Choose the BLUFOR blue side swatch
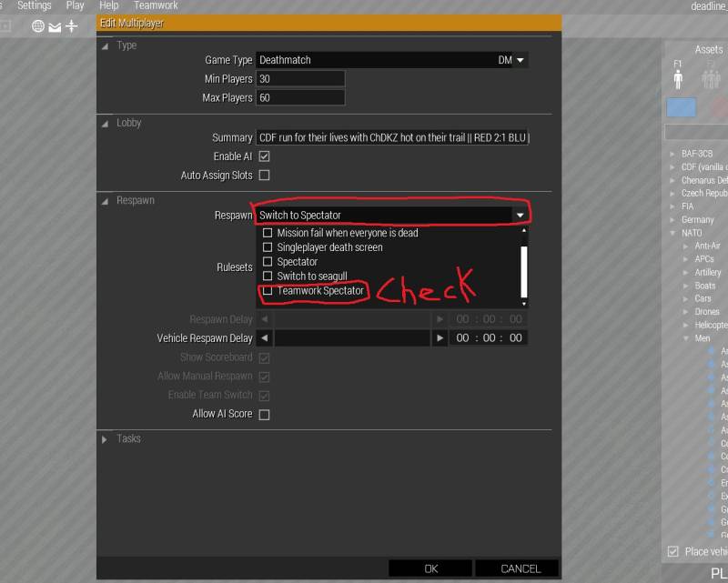The width and height of the screenshot is (728, 583). pos(681,107)
